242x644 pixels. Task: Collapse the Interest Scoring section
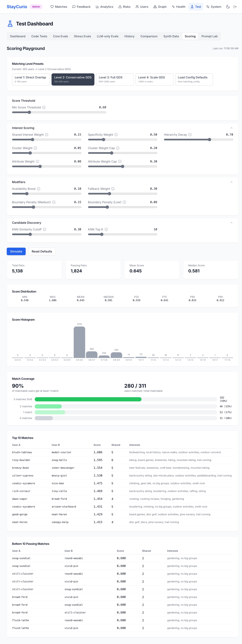tap(231, 128)
